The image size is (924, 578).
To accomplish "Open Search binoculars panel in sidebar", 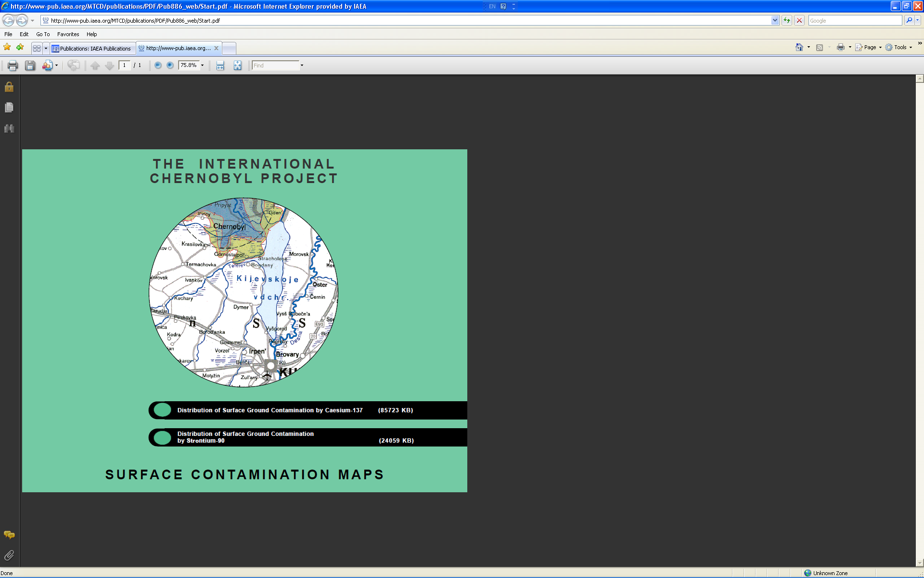I will coord(9,128).
